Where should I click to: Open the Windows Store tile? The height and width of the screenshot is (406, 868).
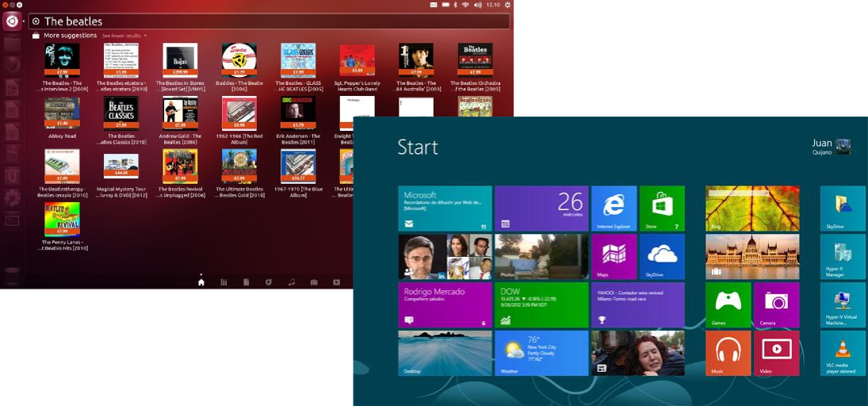662,209
